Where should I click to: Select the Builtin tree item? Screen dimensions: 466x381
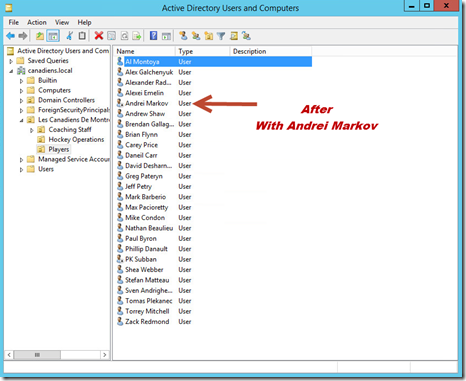click(47, 80)
